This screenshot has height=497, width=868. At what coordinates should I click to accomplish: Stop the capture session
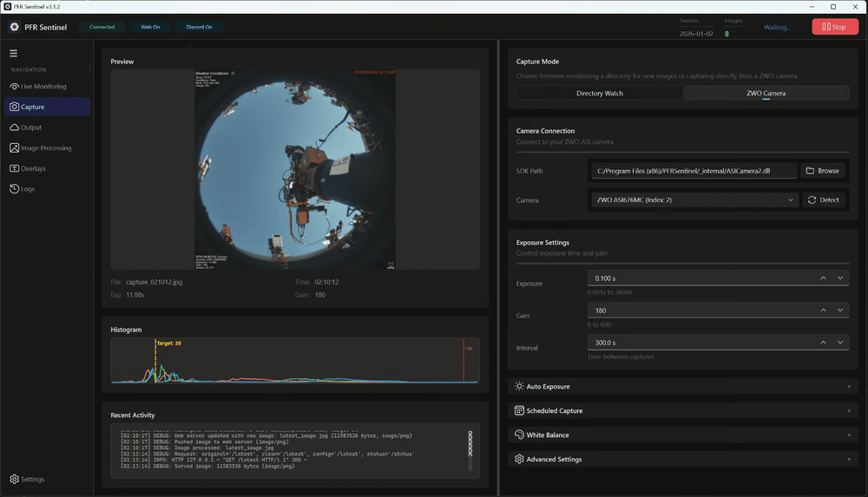(835, 27)
